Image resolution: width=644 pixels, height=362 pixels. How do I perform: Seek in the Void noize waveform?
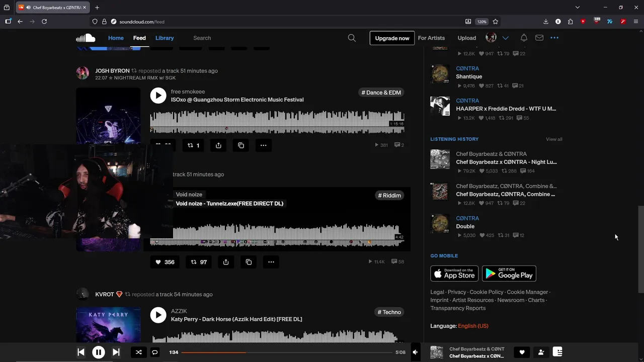click(277, 235)
